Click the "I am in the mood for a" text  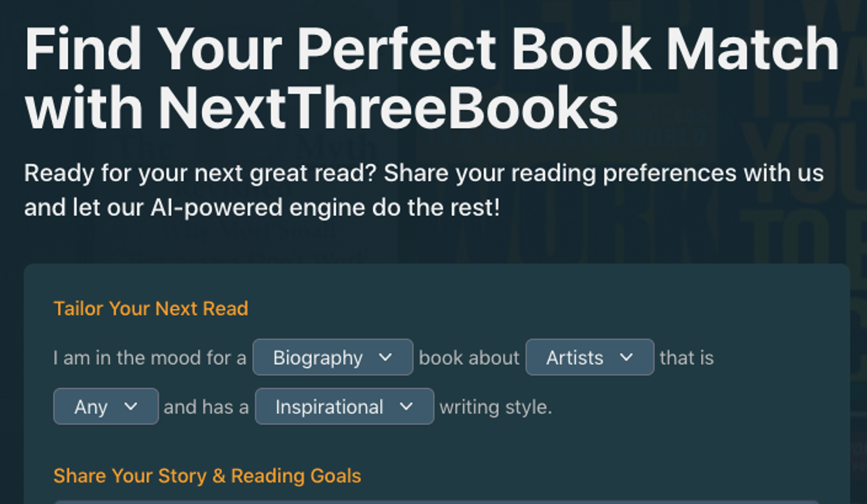[149, 358]
